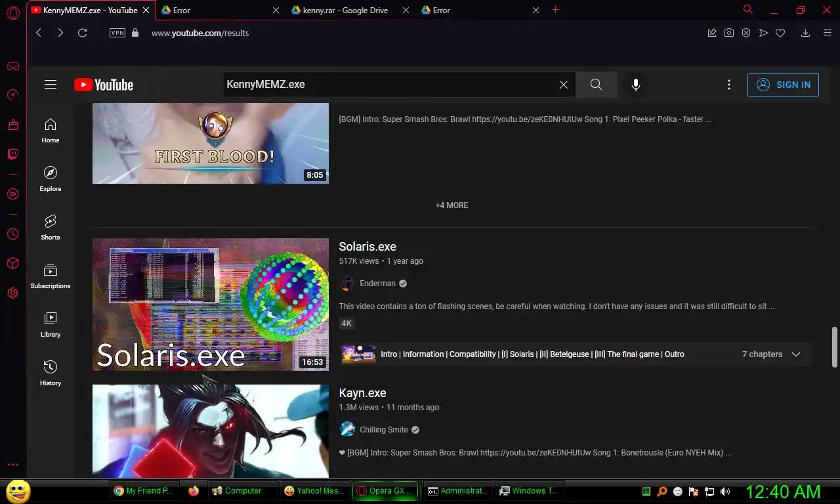
Task: Switch to Administrator command prompt taskbar item
Action: (x=458, y=491)
